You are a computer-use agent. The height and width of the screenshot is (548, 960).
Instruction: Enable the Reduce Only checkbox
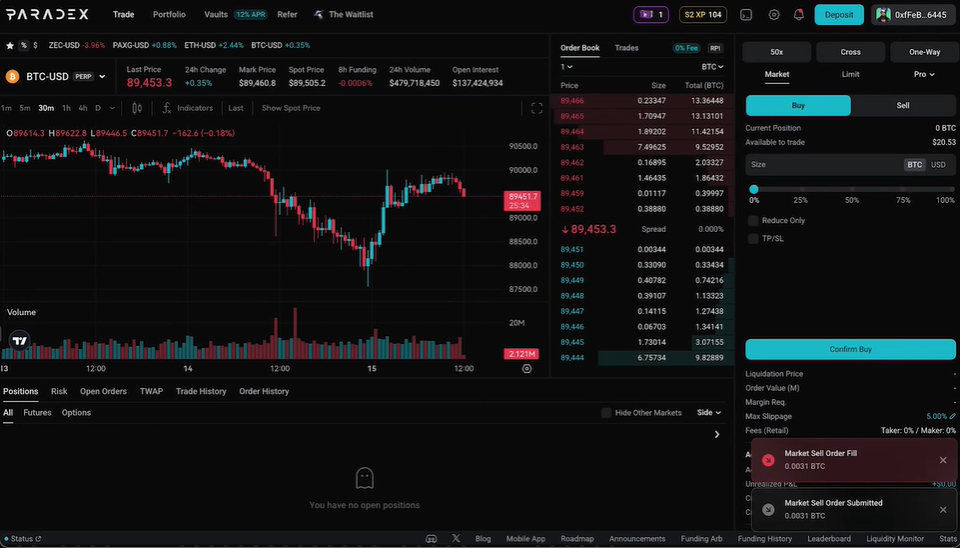[x=753, y=220]
